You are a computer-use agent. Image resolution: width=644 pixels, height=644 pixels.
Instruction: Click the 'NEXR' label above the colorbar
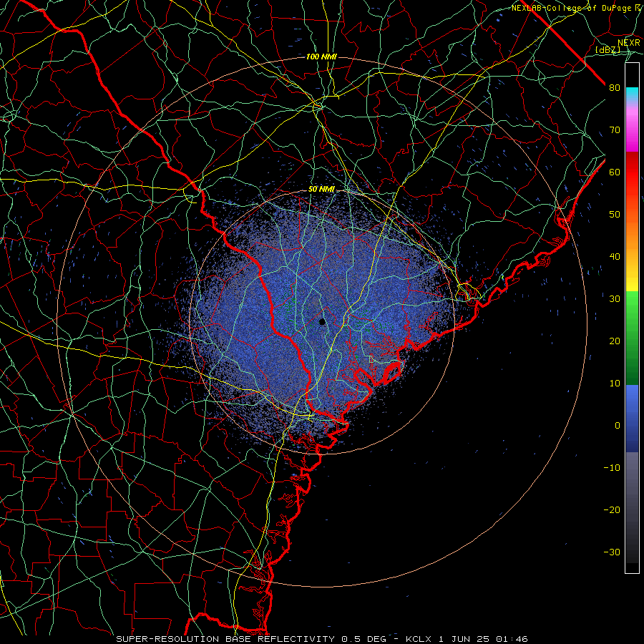click(x=629, y=43)
